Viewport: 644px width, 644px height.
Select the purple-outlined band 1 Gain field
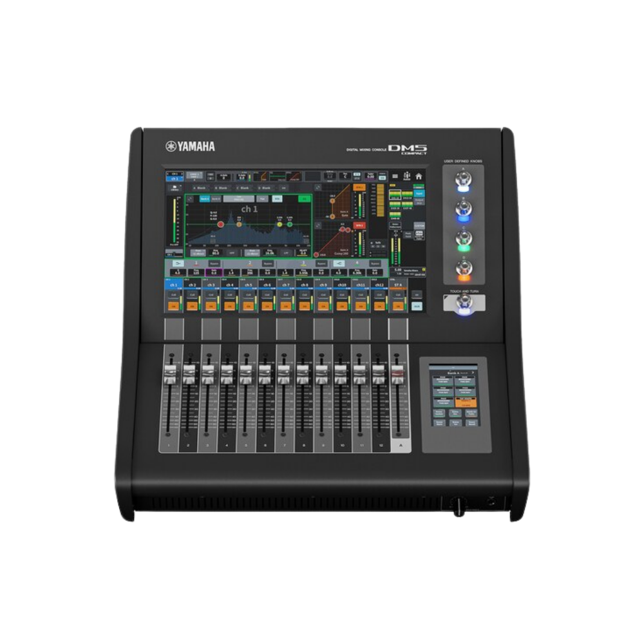click(214, 272)
